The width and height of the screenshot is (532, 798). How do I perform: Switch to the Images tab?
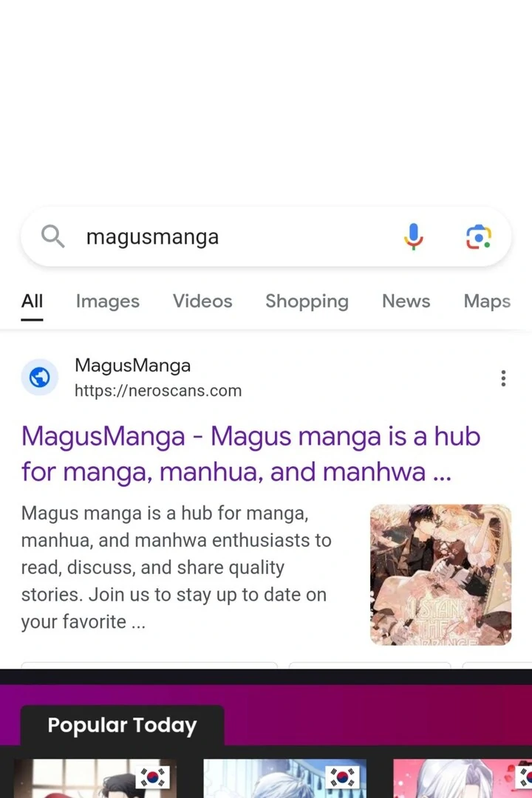pyautogui.click(x=107, y=301)
